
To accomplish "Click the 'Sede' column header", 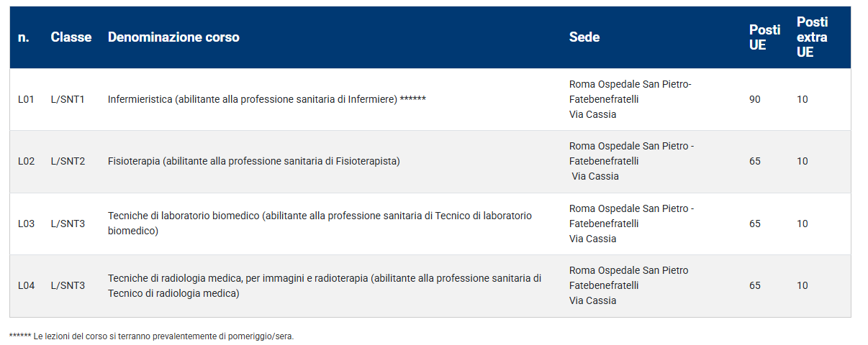I will point(584,37).
